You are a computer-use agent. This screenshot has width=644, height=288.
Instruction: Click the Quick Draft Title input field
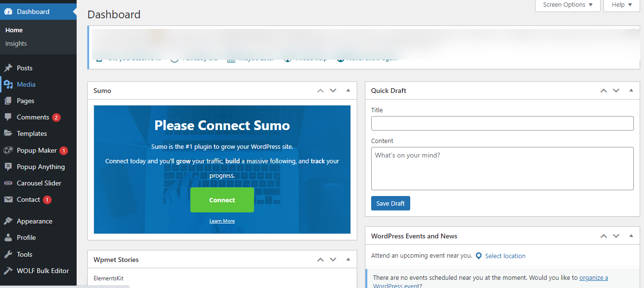point(502,123)
